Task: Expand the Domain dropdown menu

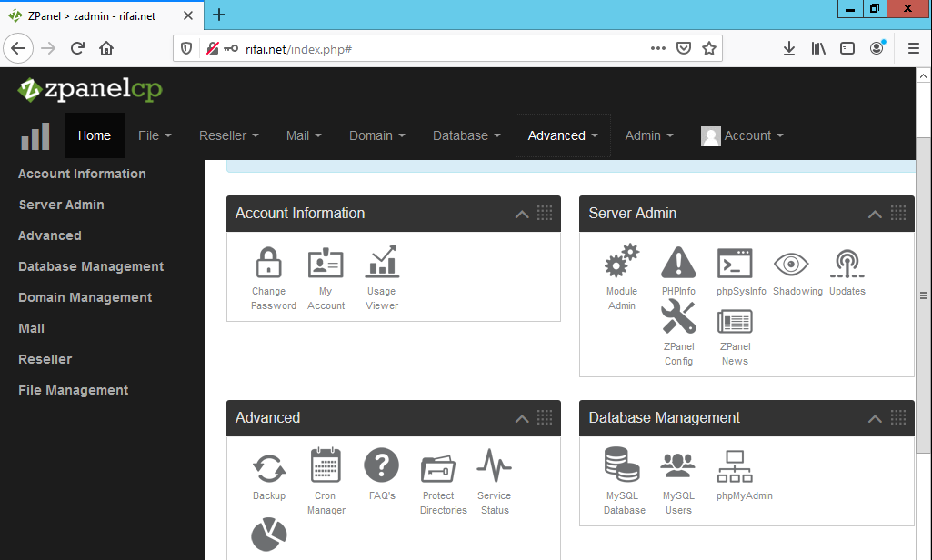Action: [x=376, y=135]
